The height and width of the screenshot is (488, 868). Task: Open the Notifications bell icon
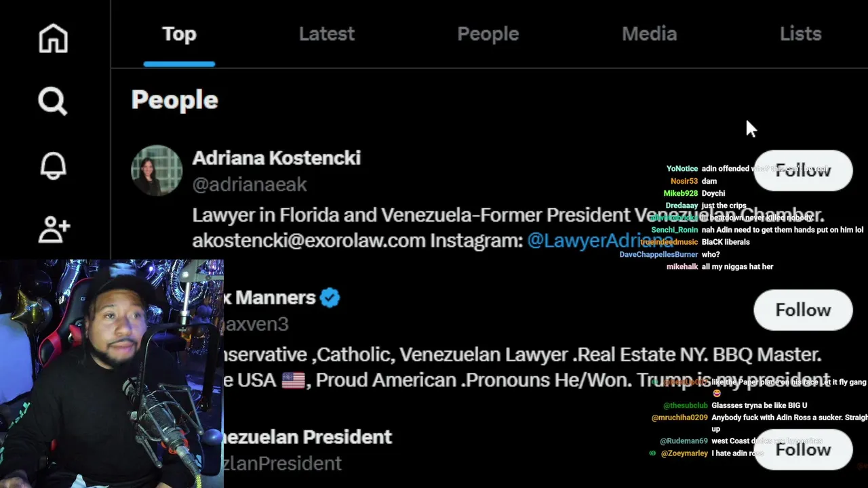point(53,166)
